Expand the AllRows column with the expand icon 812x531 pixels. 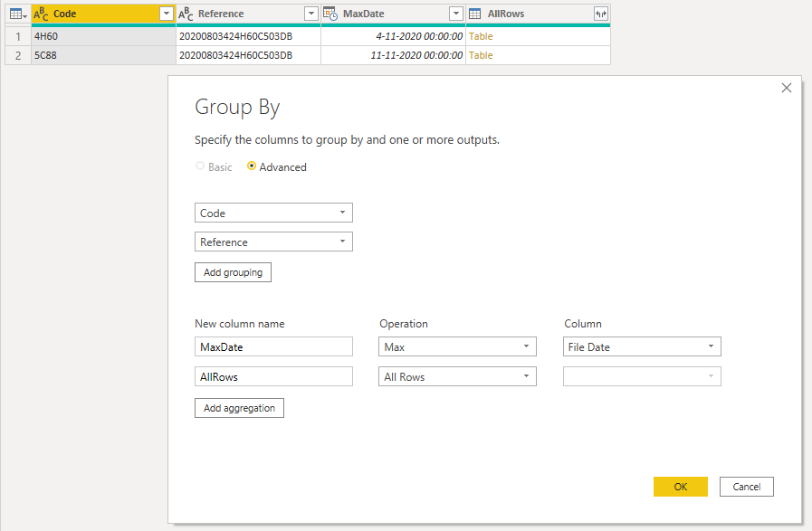(600, 14)
